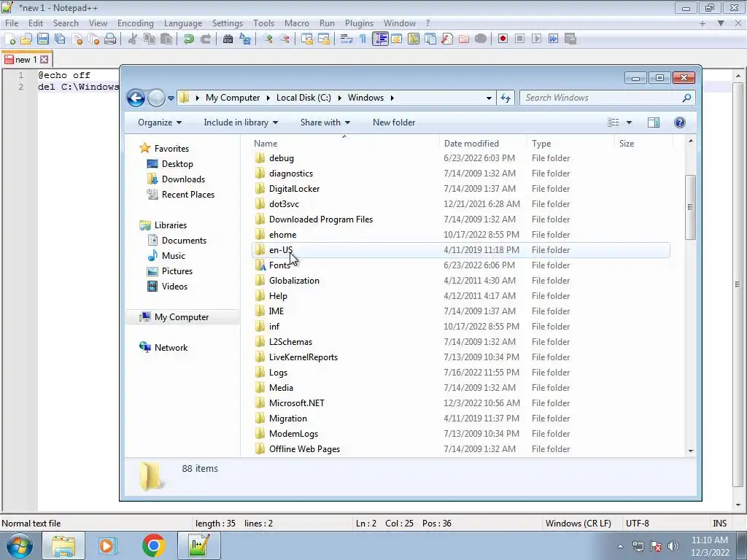Click the Save icon in Notepad++ toolbar
This screenshot has width=747, height=560.
pos(43,39)
